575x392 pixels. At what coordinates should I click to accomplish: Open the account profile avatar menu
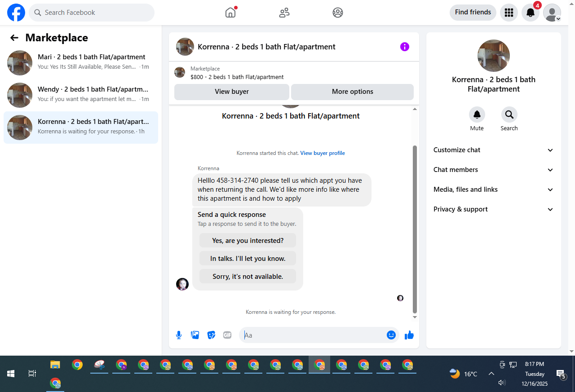[x=552, y=13]
